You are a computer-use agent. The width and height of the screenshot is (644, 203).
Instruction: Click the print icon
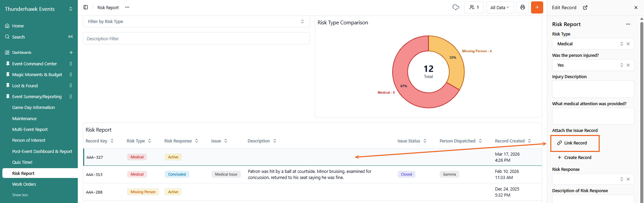point(523,7)
